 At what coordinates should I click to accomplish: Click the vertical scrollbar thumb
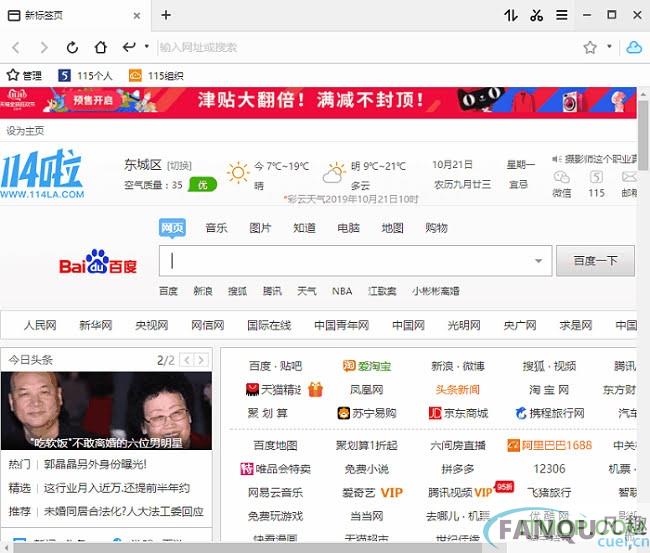(x=644, y=135)
